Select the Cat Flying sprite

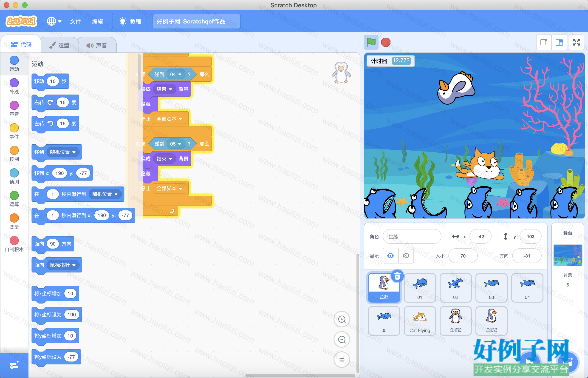(x=420, y=321)
